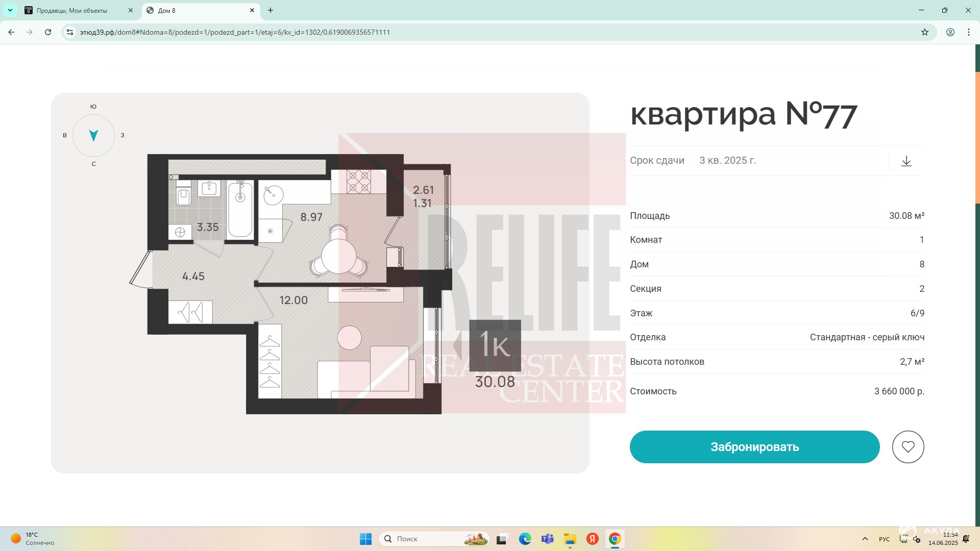This screenshot has height=551, width=980.
Task: Reload the page
Action: (x=48, y=32)
